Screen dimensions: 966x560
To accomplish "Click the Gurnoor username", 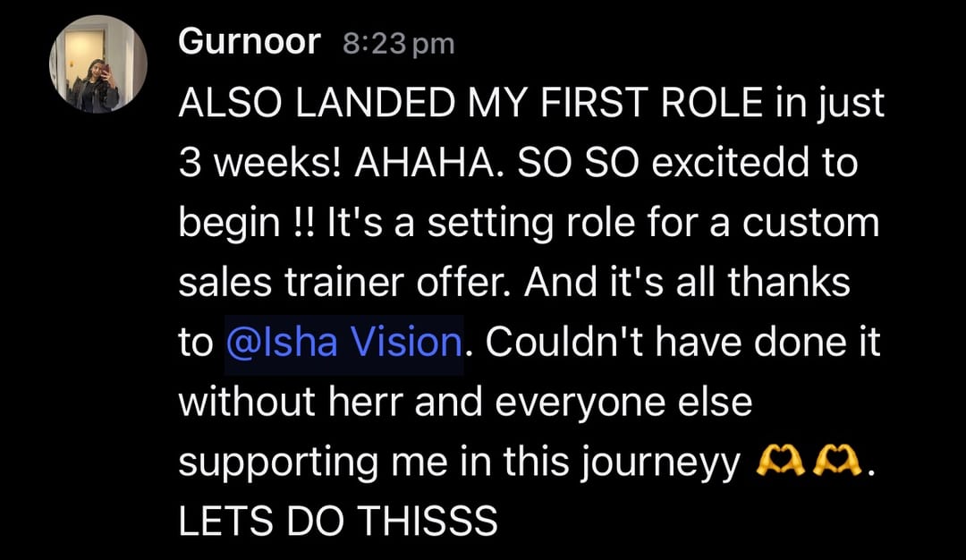I will [249, 42].
